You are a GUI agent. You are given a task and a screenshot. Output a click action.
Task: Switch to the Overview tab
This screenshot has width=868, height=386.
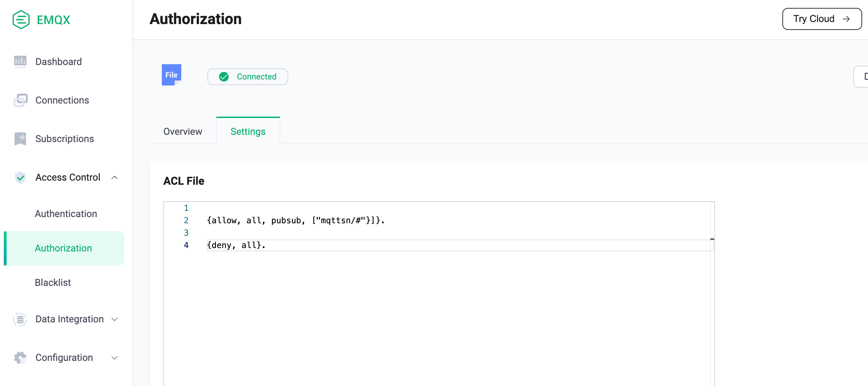[x=182, y=131]
